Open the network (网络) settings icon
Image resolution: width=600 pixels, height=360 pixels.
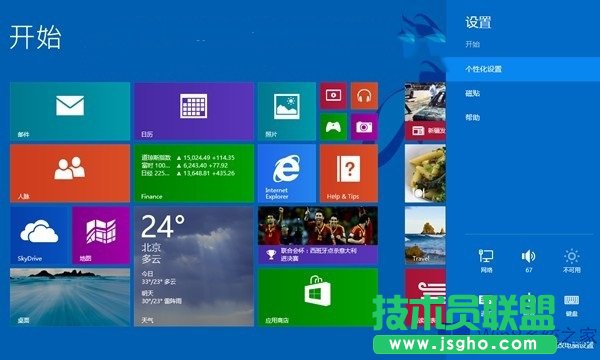click(486, 261)
